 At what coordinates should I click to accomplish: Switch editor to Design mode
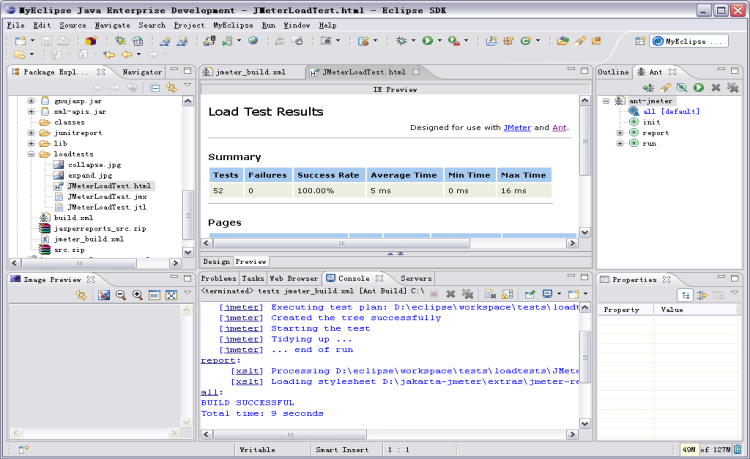(x=217, y=261)
